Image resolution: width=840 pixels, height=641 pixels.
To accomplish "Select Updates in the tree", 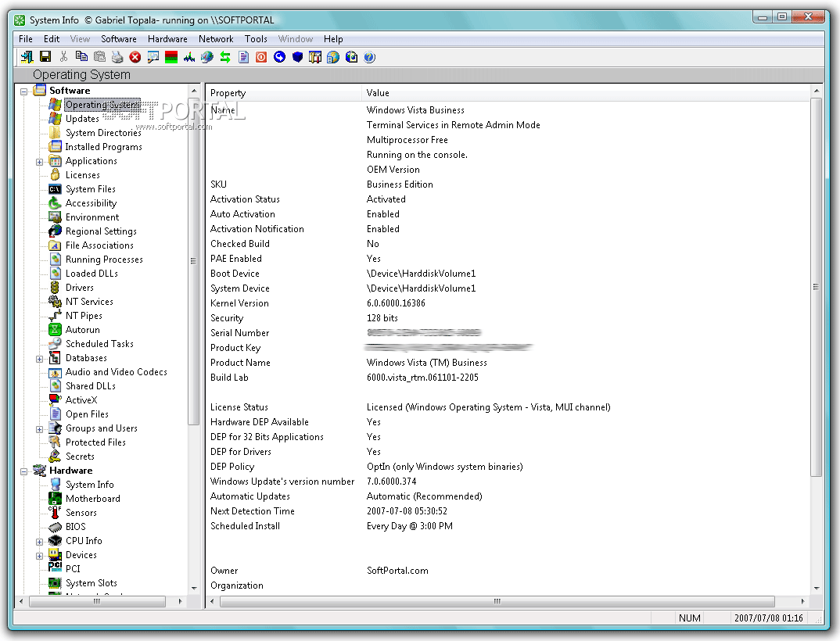I will click(x=82, y=119).
